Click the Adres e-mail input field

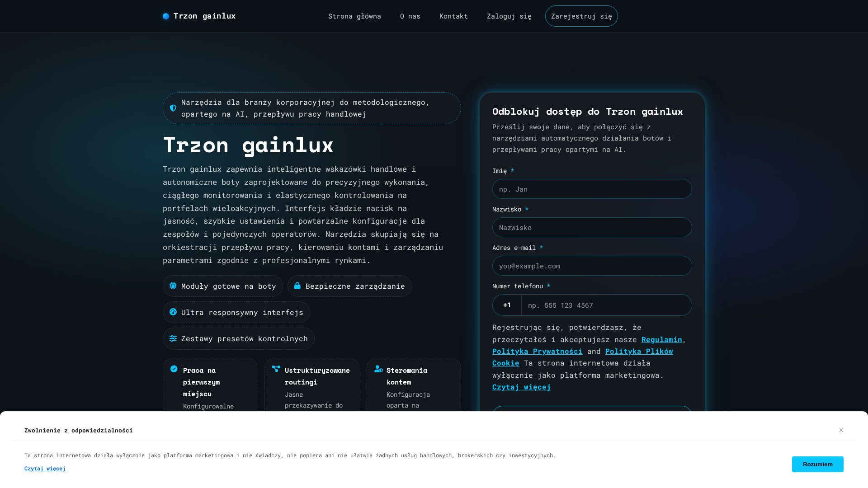(592, 266)
